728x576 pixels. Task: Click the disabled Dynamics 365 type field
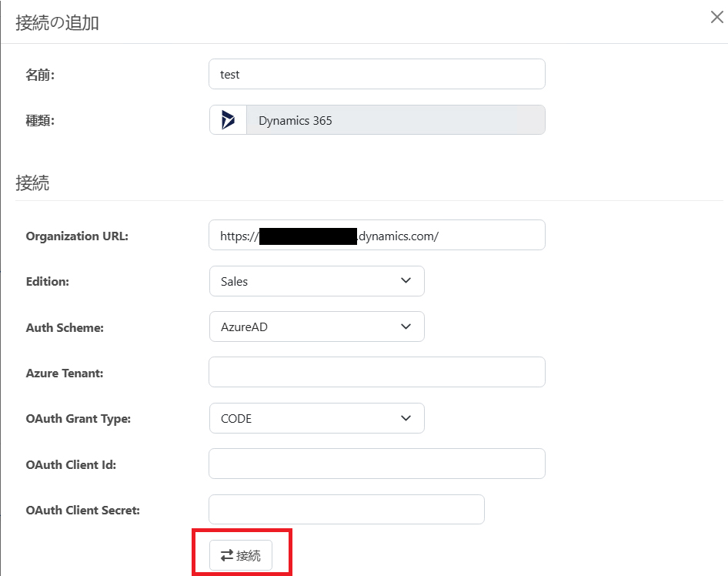pos(396,120)
